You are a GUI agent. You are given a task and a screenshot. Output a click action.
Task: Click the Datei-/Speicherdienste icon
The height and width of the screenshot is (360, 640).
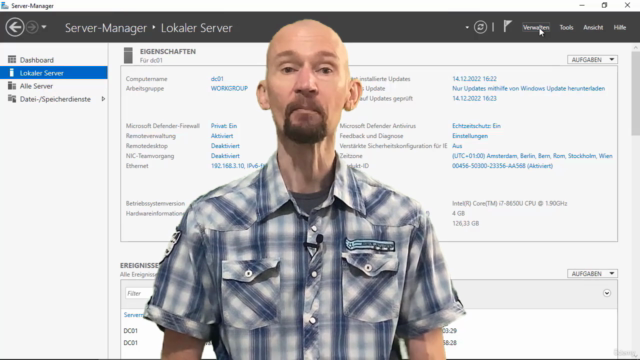12,99
